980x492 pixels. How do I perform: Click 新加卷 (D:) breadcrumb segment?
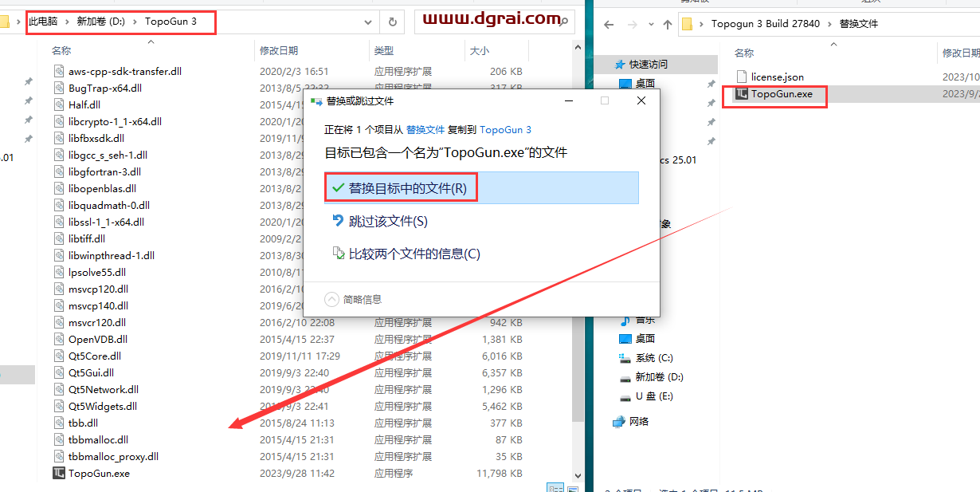101,22
